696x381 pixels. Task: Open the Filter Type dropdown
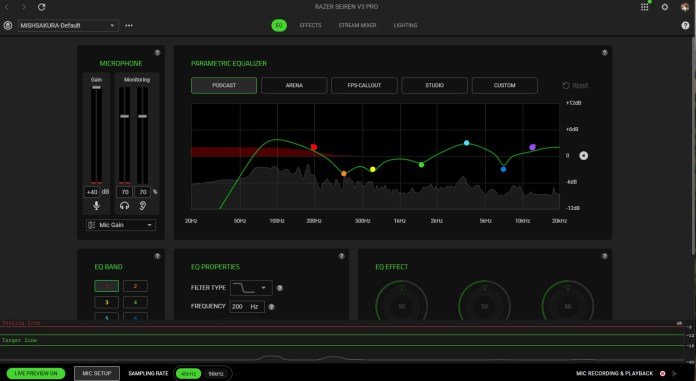(x=251, y=288)
